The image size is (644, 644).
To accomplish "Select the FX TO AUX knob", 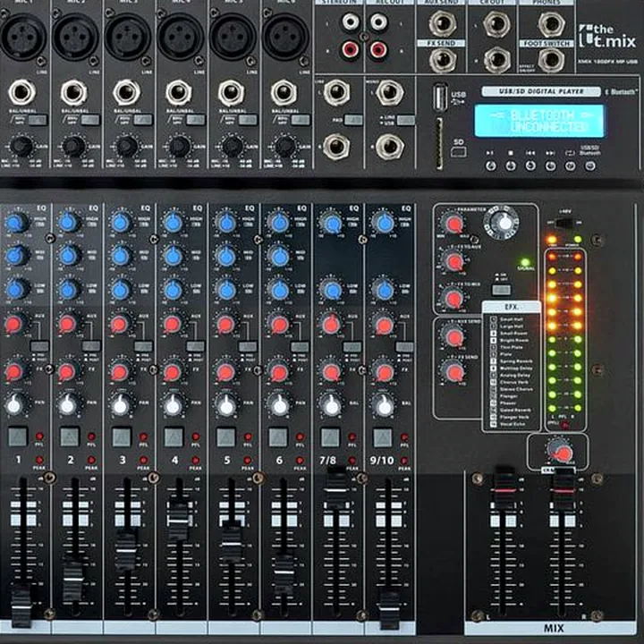I will (454, 261).
